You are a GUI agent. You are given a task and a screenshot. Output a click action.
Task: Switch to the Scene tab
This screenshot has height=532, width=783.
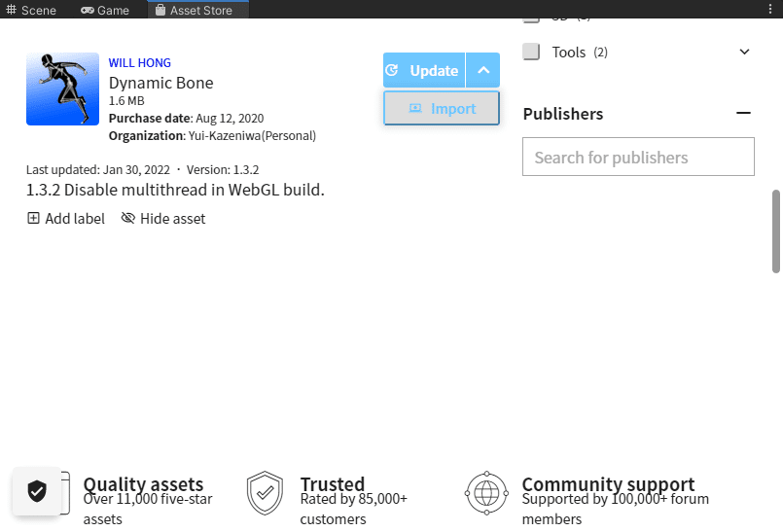(x=31, y=10)
